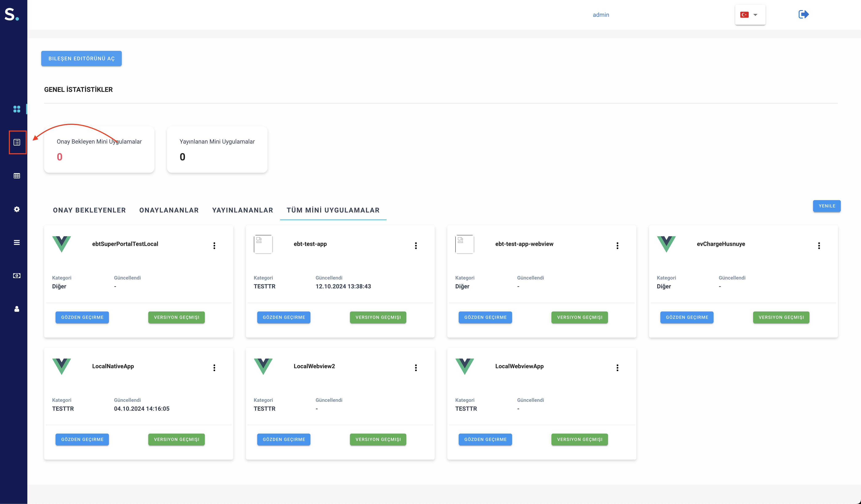The width and height of the screenshot is (861, 504).
Task: Open three-dot menu for ebt-test-app
Action: [416, 245]
